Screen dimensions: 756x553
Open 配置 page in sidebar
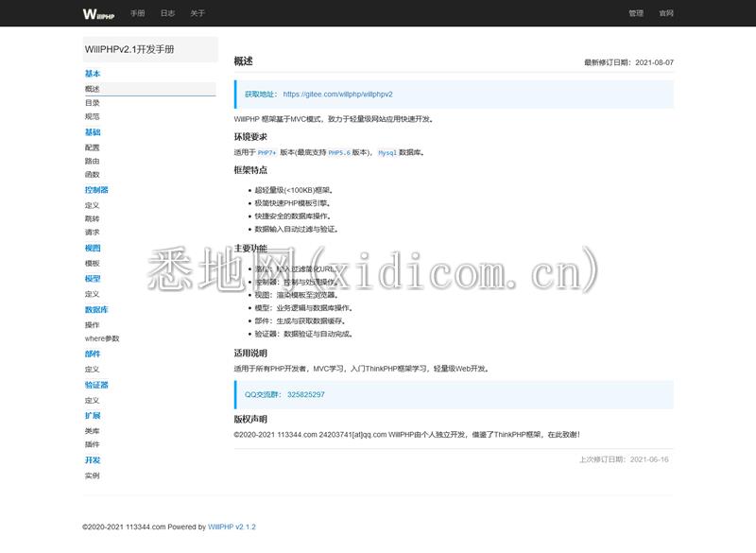tap(92, 147)
